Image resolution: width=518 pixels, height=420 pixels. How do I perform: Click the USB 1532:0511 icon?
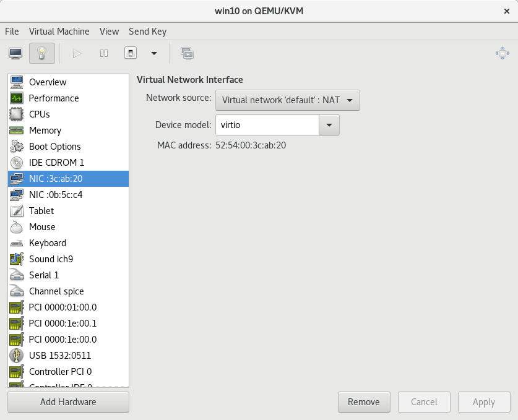pyautogui.click(x=17, y=356)
